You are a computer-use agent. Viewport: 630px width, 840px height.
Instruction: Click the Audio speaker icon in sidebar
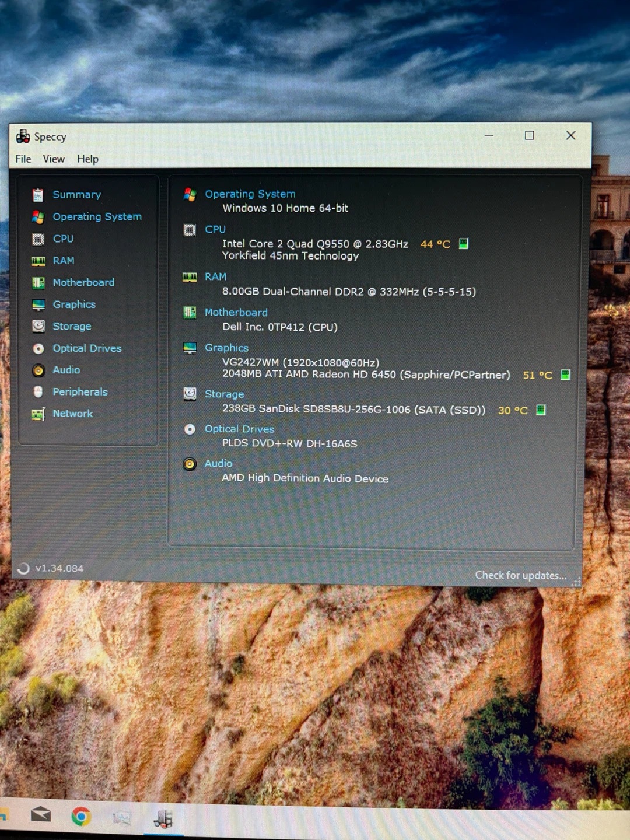tap(38, 370)
